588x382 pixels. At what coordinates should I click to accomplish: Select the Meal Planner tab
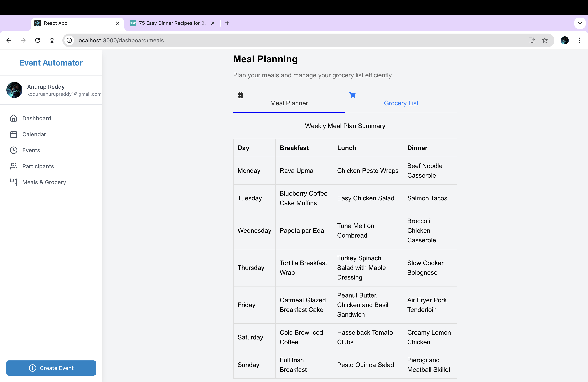click(x=289, y=103)
